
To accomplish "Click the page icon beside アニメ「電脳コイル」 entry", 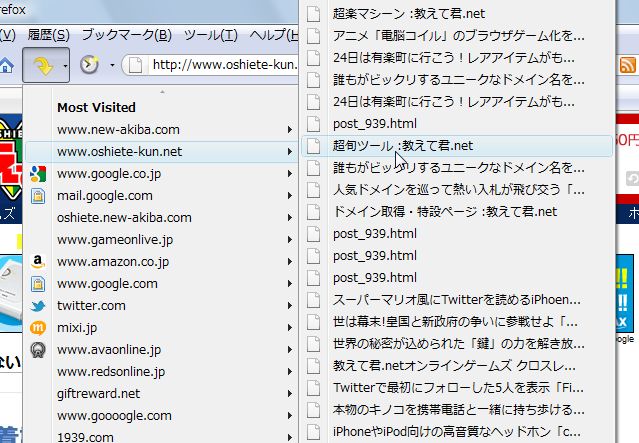I will (313, 36).
